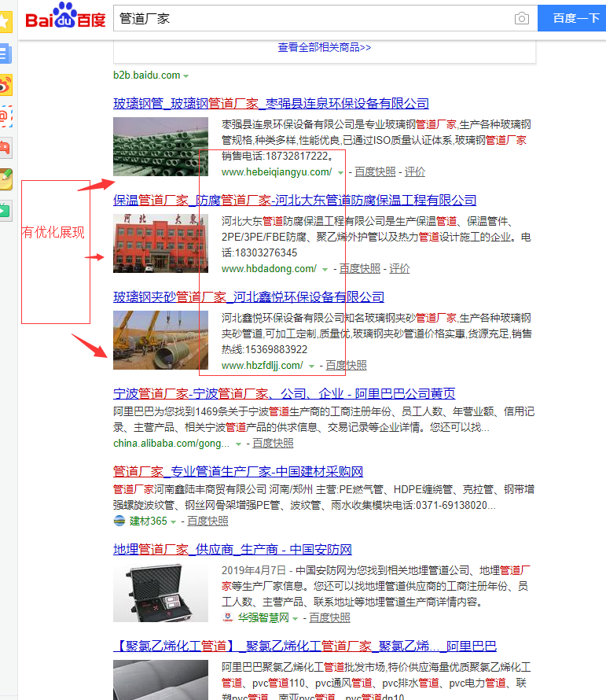This screenshot has width=606, height=700.
Task: Click the china.alibaba.com/gong... URL
Action: pos(171,444)
